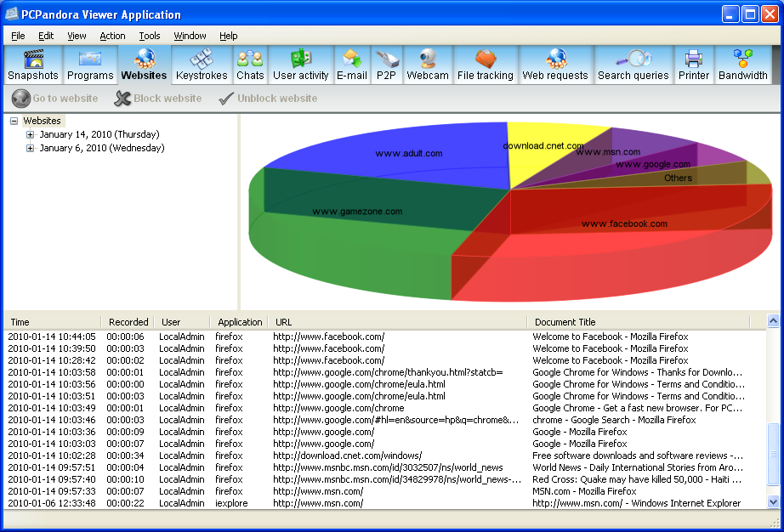784x532 pixels.
Task: Select January 14, 2010 tree item
Action: 99,134
